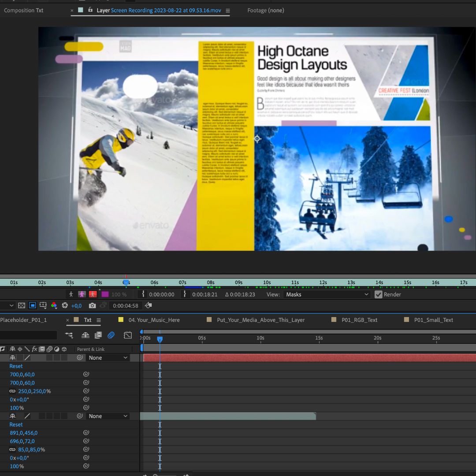The height and width of the screenshot is (476, 476).
Task: Open second layer's Parent None dropdown
Action: (x=108, y=416)
